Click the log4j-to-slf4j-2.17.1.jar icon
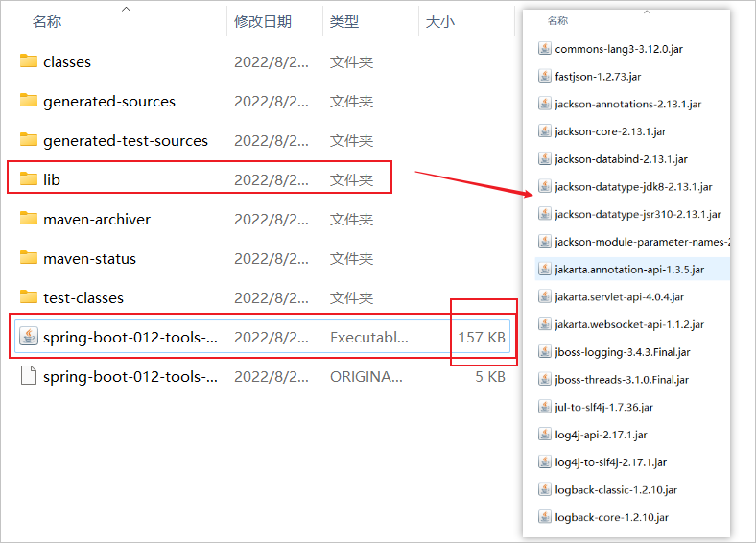This screenshot has width=756, height=543. click(x=544, y=461)
